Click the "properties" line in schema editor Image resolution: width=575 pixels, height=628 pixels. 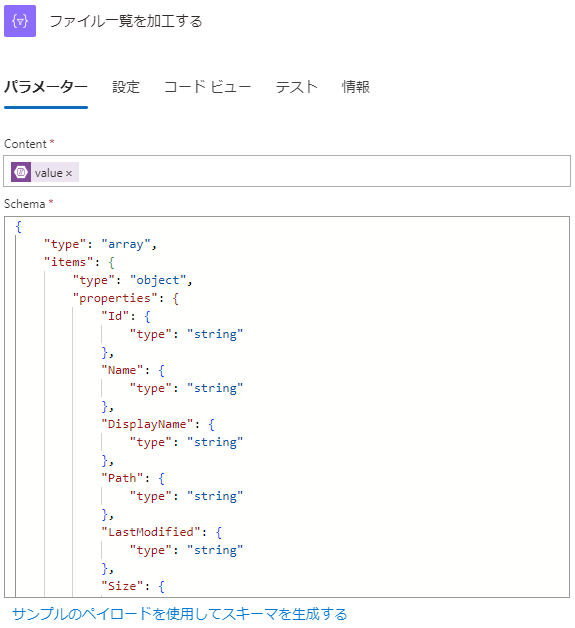click(126, 298)
